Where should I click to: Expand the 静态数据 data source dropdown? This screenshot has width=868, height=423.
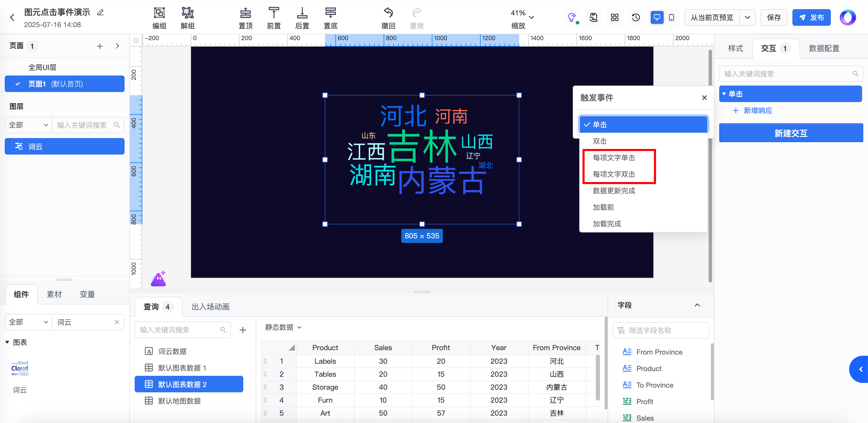[283, 327]
